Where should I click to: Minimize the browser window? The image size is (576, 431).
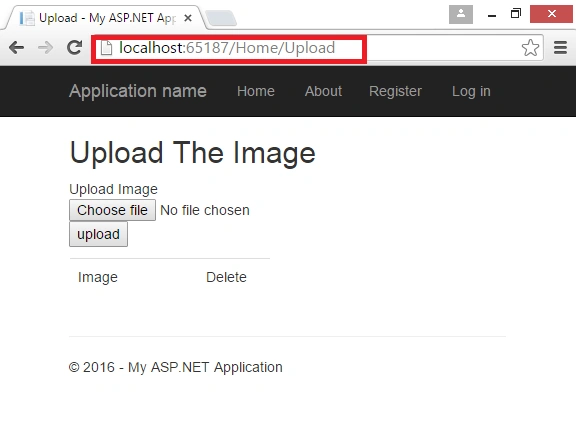[492, 15]
